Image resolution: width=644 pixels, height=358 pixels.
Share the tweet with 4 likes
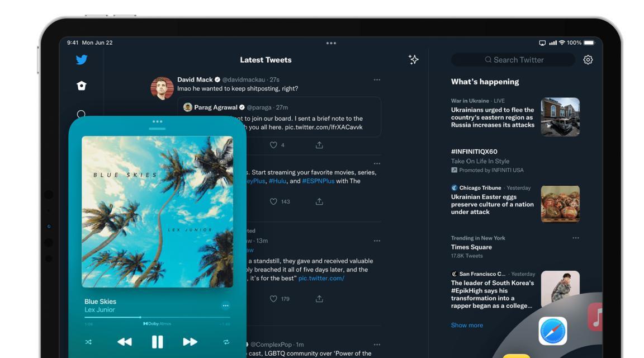pyautogui.click(x=319, y=145)
